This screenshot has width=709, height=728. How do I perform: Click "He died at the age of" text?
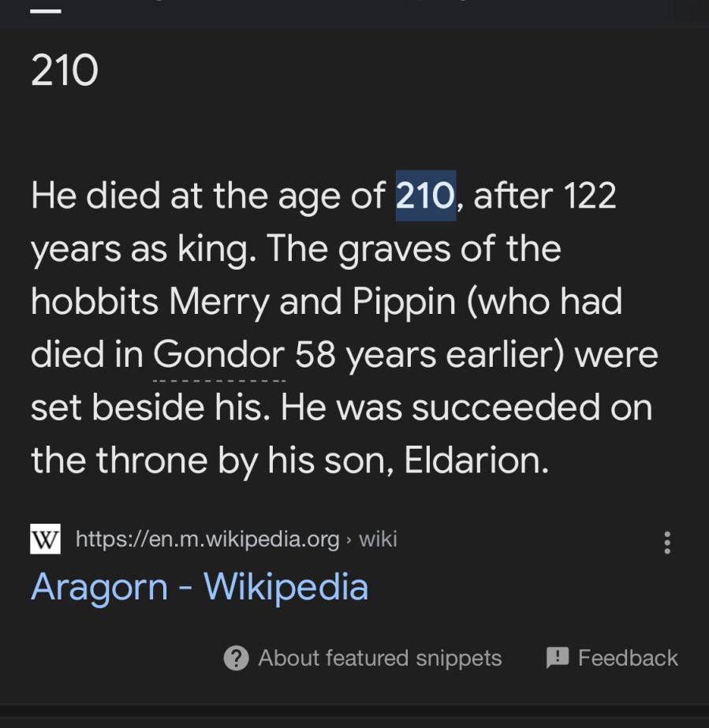tap(208, 196)
